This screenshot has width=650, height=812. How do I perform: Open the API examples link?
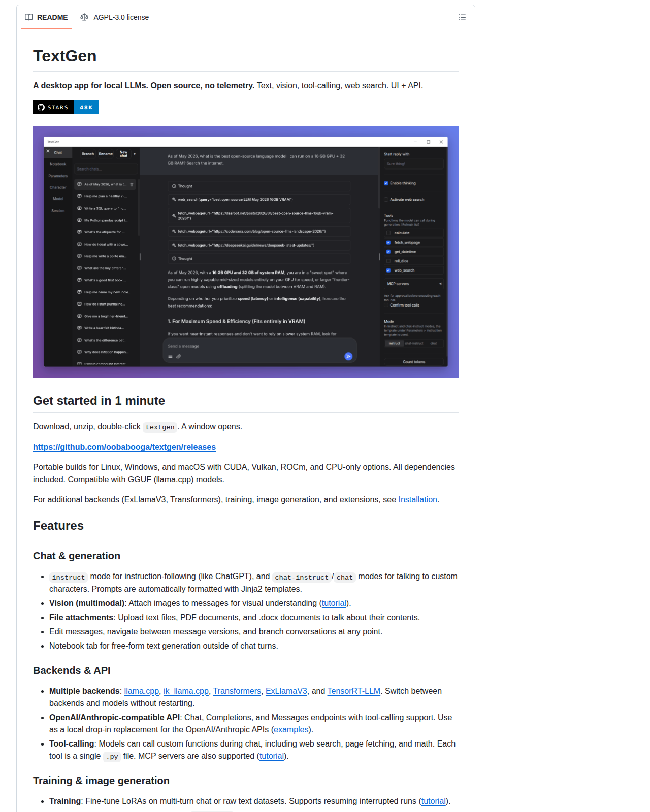[x=291, y=729]
